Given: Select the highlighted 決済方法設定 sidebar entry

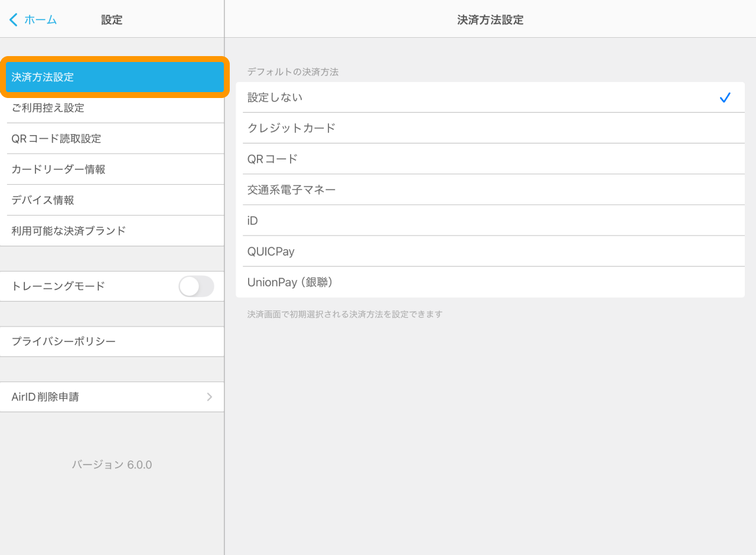Looking at the screenshot, I should pyautogui.click(x=112, y=77).
